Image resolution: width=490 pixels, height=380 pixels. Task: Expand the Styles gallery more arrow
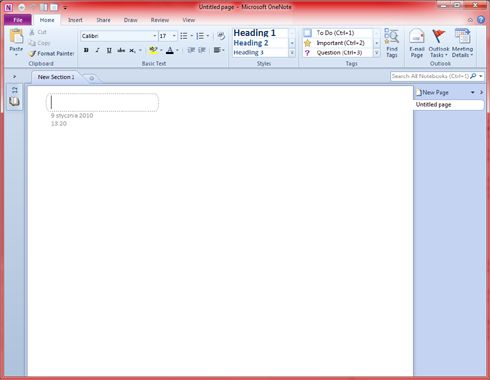click(292, 53)
